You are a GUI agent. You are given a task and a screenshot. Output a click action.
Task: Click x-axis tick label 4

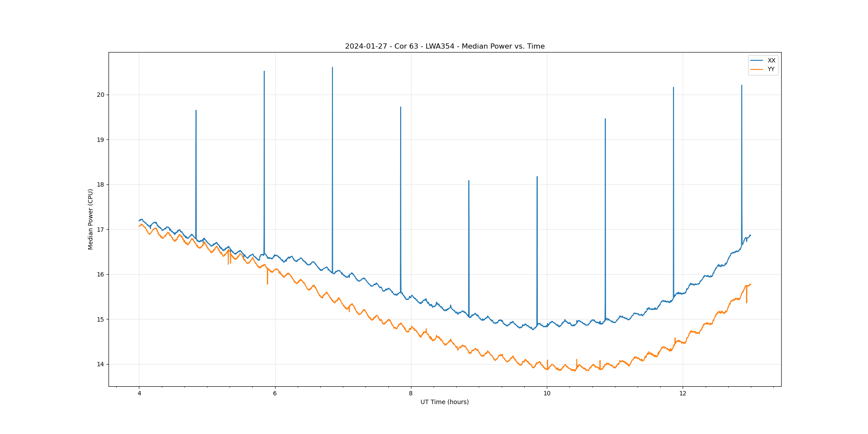(139, 394)
